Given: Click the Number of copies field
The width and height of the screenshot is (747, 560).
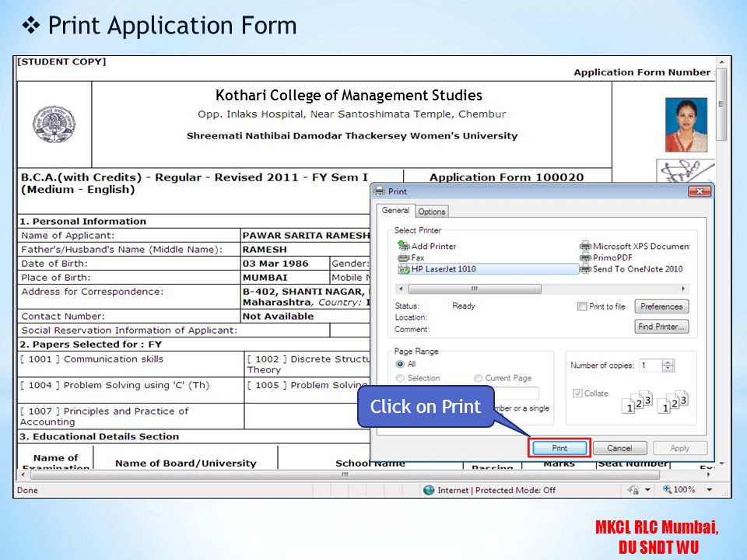Looking at the screenshot, I should (x=651, y=366).
